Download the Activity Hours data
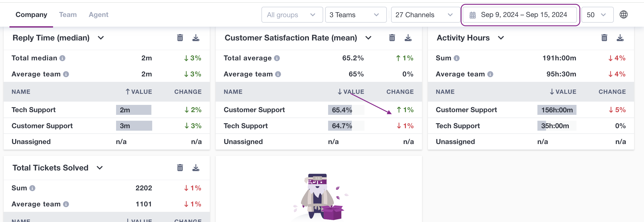Screen dimensions: 644x222 (x=620, y=38)
